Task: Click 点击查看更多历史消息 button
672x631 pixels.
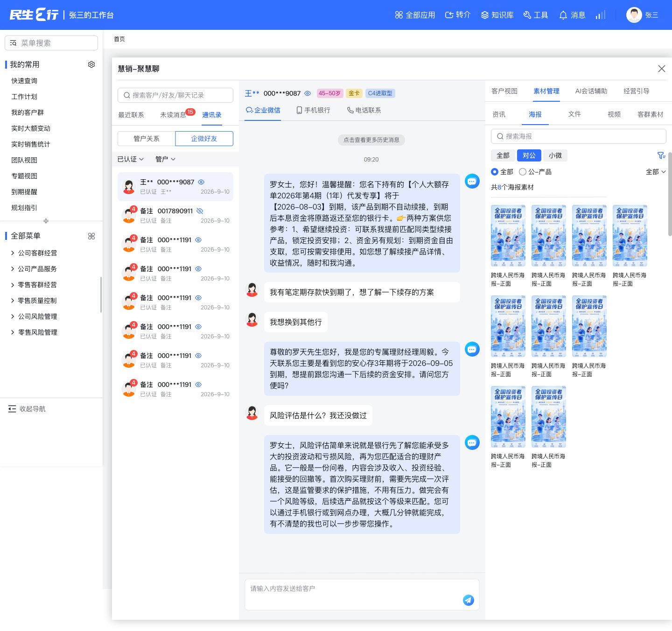Action: (x=371, y=140)
